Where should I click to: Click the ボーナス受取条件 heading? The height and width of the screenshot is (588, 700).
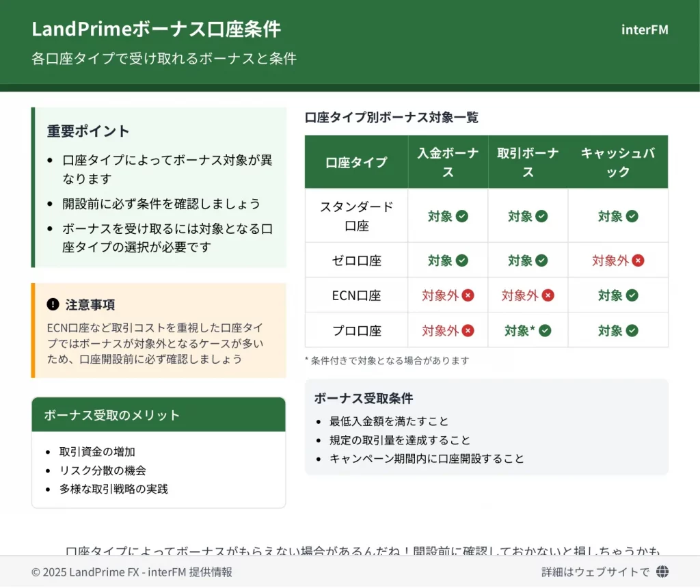pyautogui.click(x=364, y=398)
